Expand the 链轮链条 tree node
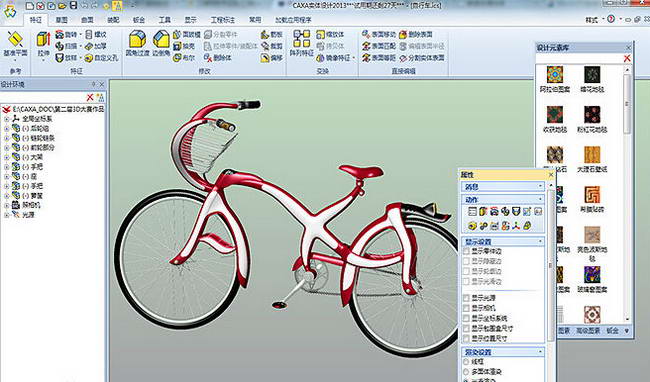This screenshot has height=382, width=650. (6, 138)
